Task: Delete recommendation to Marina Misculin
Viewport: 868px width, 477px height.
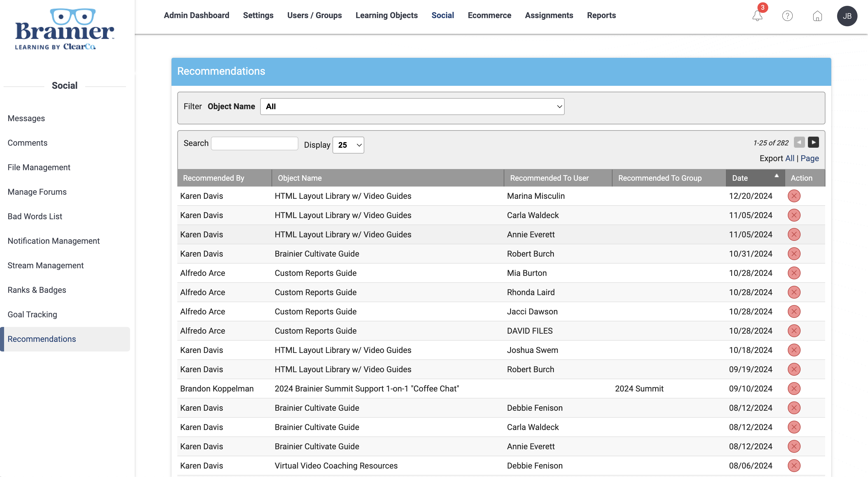Action: pos(794,196)
